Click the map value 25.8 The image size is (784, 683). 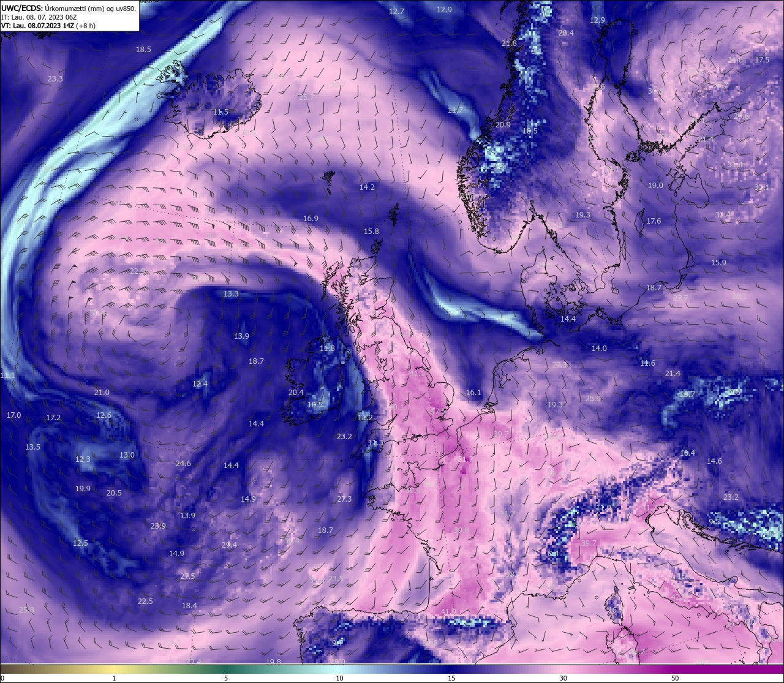[x=26, y=610]
